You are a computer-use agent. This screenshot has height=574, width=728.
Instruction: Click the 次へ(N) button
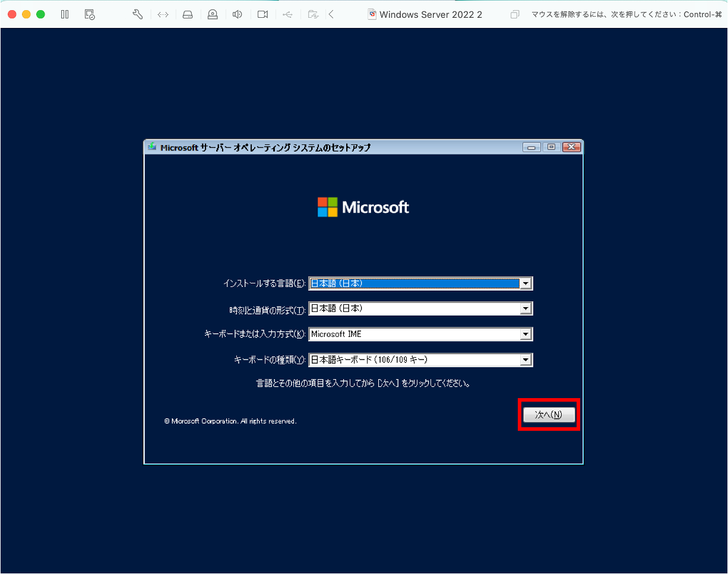[549, 415]
